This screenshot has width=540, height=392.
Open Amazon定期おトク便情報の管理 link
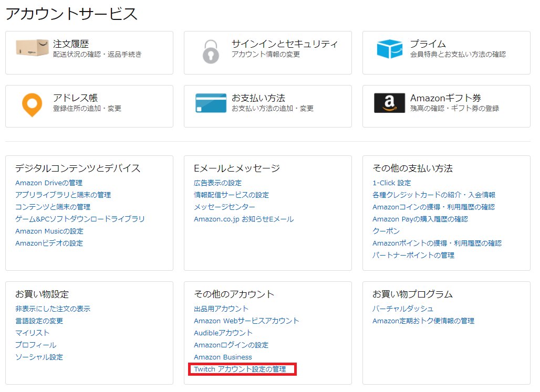coord(423,321)
